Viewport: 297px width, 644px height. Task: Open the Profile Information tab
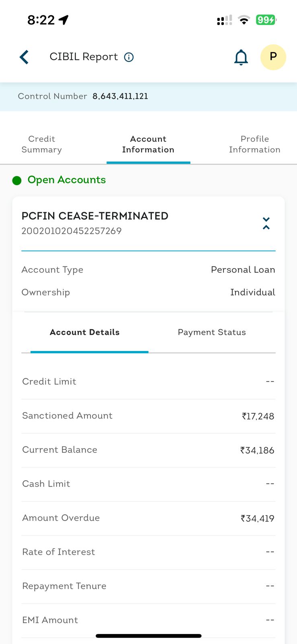[x=254, y=144]
